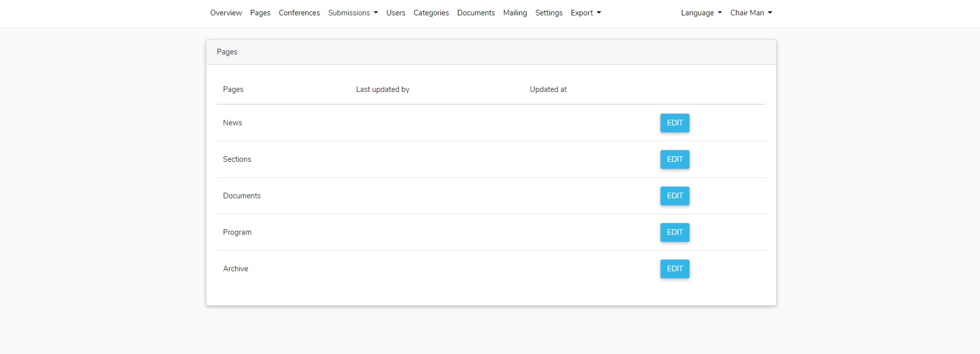Open the Language selector dropdown
Viewport: 980px width, 354px height.
[x=701, y=13]
